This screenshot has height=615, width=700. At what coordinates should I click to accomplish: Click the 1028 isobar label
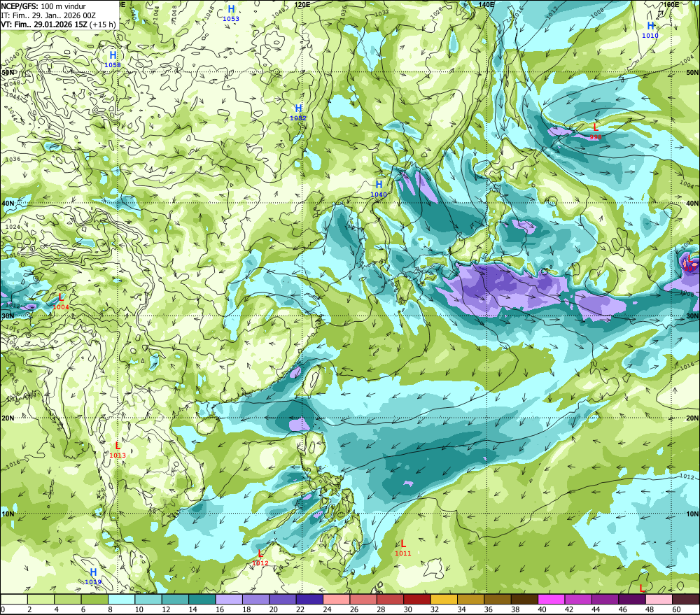point(437,13)
